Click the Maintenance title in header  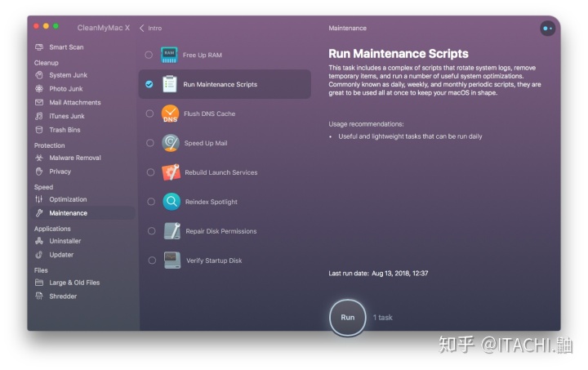coord(348,28)
